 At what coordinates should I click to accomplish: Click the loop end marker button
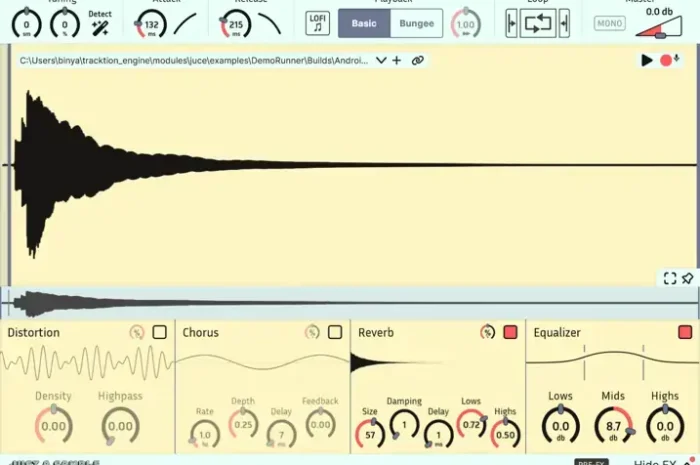point(564,23)
